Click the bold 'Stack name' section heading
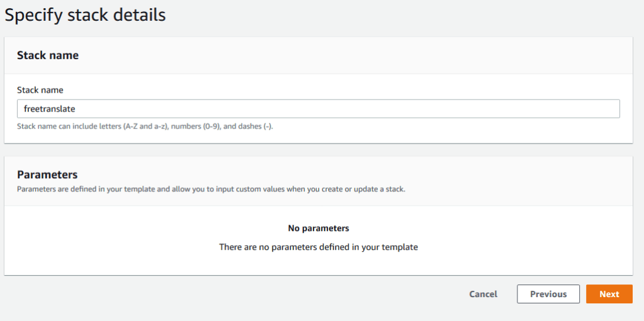 [x=48, y=55]
